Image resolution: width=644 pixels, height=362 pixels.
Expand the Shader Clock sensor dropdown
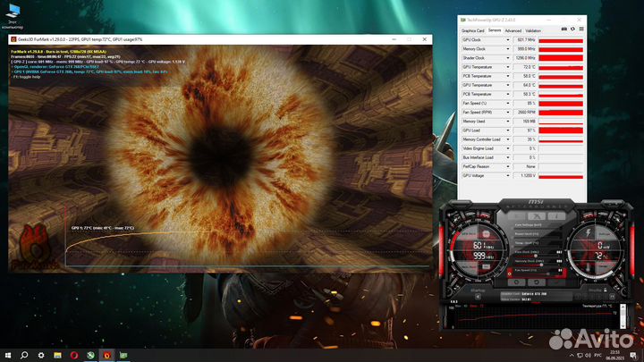coord(508,58)
